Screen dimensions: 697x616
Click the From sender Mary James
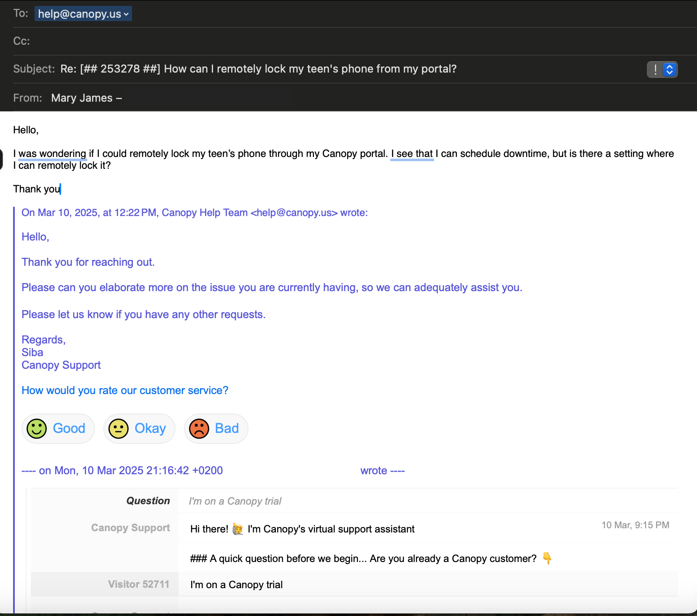pyautogui.click(x=86, y=98)
